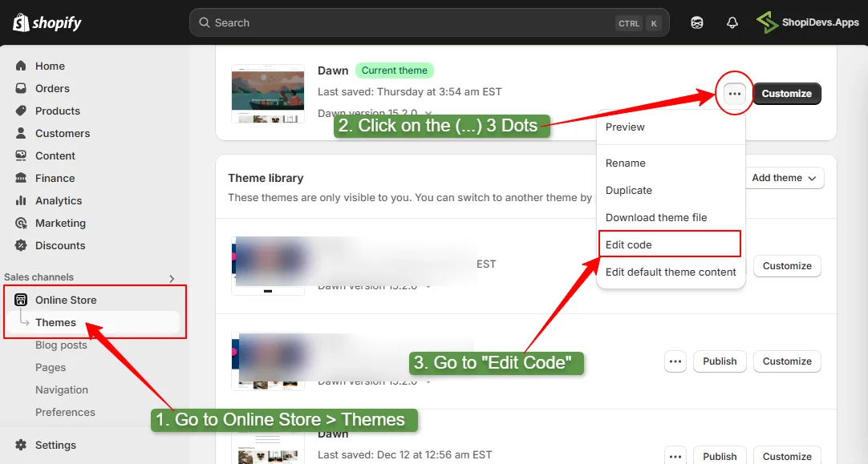Image resolution: width=868 pixels, height=464 pixels.
Task: Open the Finance bank icon
Action: (x=21, y=178)
